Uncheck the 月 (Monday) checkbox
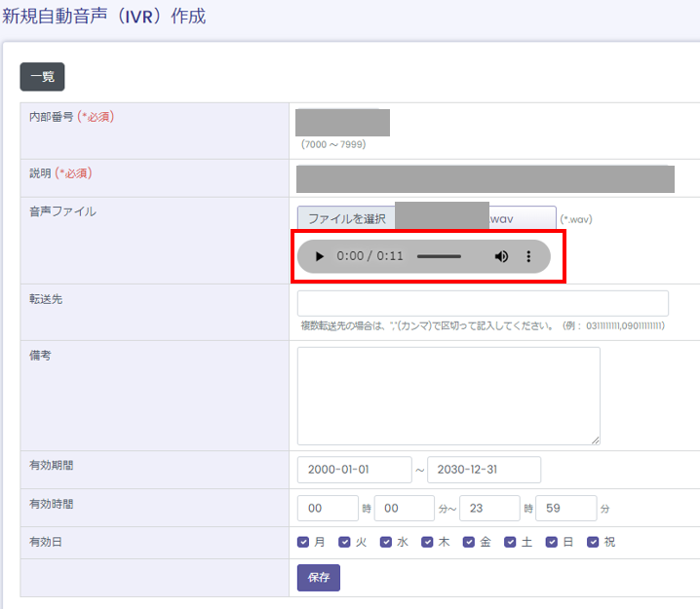This screenshot has width=700, height=609. pos(304,542)
